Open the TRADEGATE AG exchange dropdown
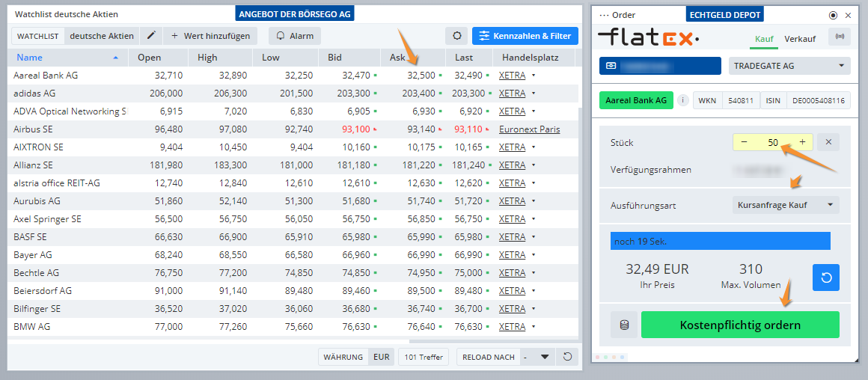The width and height of the screenshot is (868, 380). tap(789, 66)
